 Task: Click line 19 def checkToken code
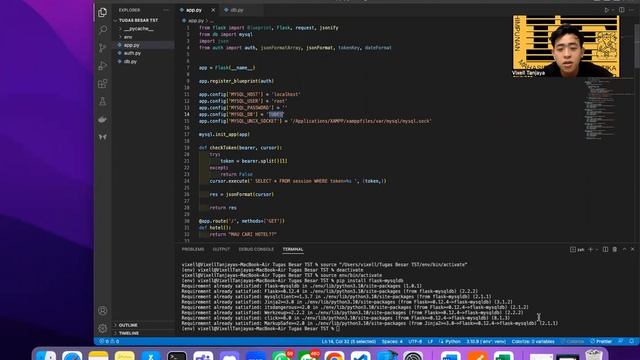click(240, 148)
